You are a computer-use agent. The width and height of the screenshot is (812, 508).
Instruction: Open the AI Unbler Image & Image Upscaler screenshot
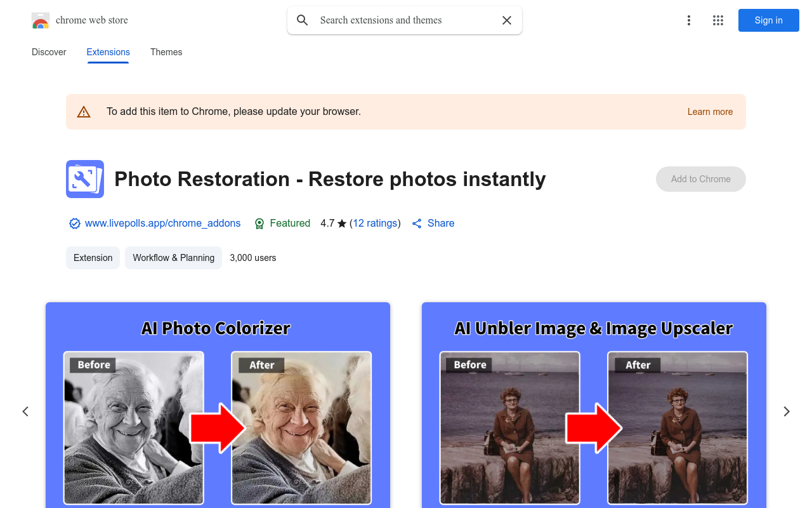click(x=594, y=405)
